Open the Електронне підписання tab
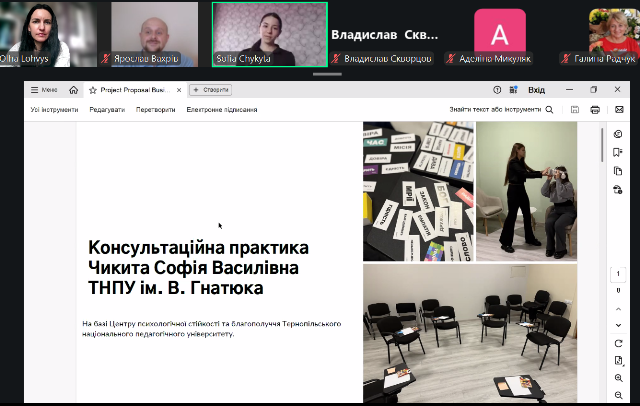Viewport: 640px width, 406px height. point(222,110)
